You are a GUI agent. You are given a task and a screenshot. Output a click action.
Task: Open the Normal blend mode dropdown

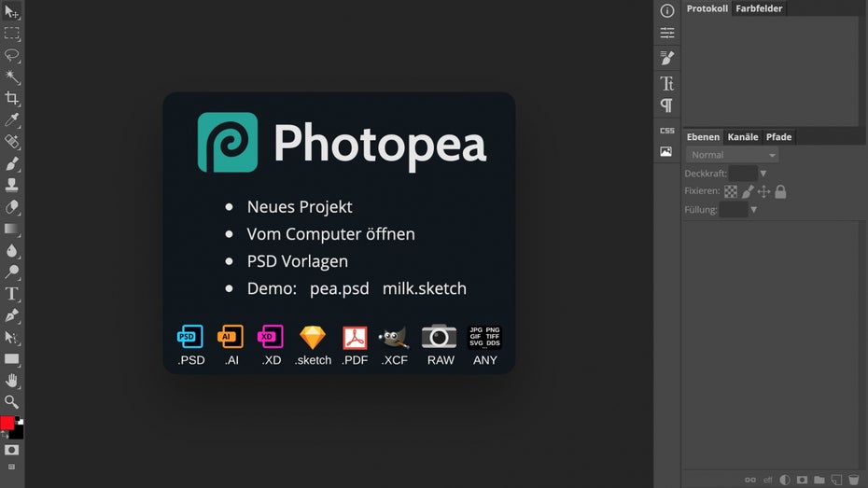733,155
